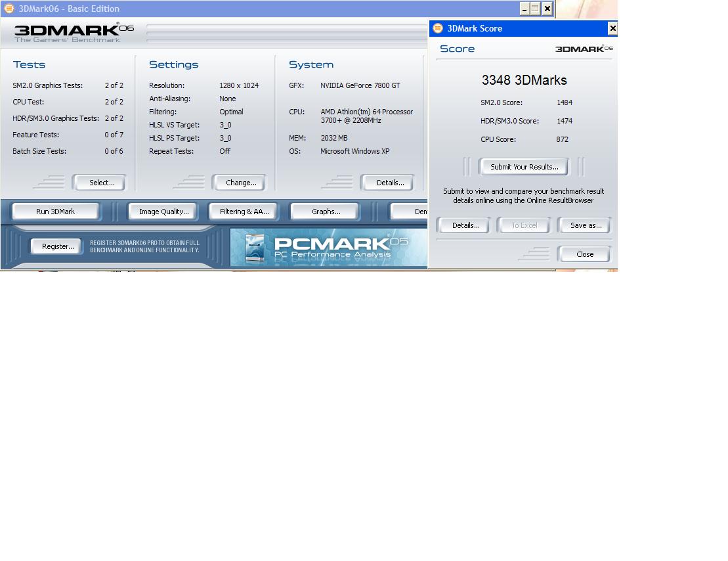Click the HDR/SM3.0 Score value 1474
The width and height of the screenshot is (728, 561).
(x=564, y=121)
